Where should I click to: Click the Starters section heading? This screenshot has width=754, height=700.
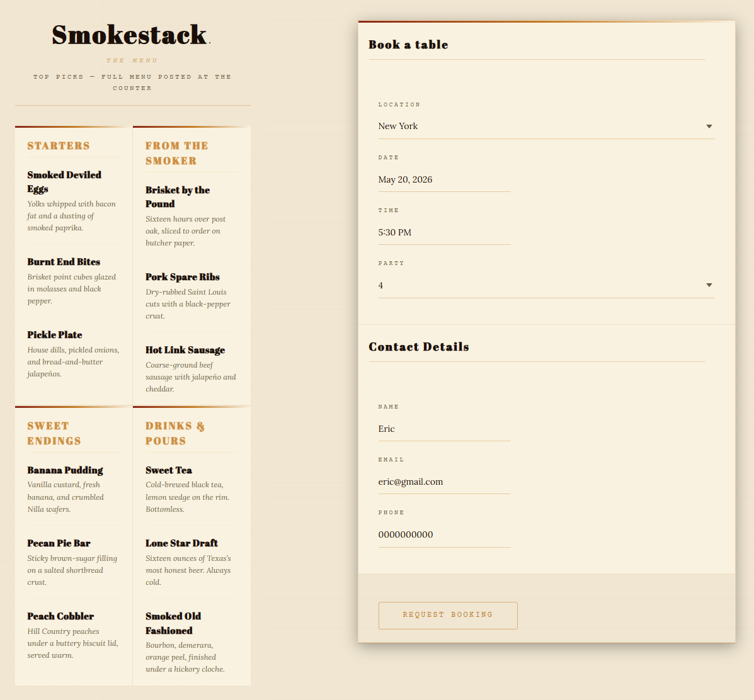click(x=59, y=145)
